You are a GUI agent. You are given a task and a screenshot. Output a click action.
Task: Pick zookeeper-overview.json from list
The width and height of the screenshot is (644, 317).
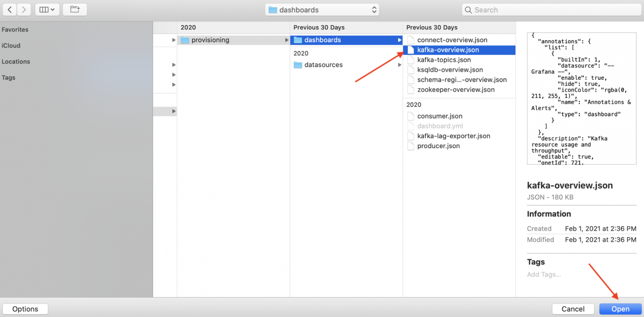tap(456, 89)
